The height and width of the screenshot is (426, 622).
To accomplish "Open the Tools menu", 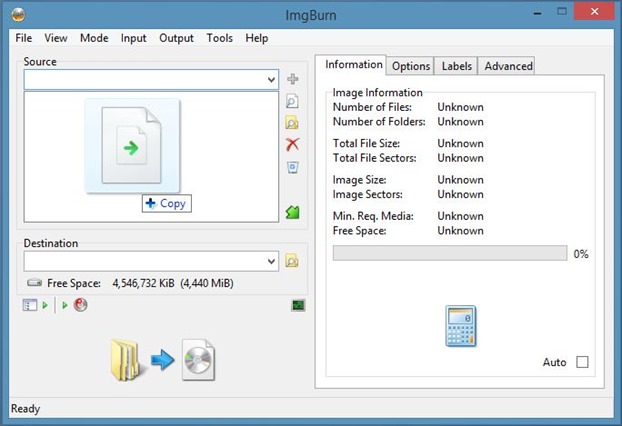I will tap(219, 38).
